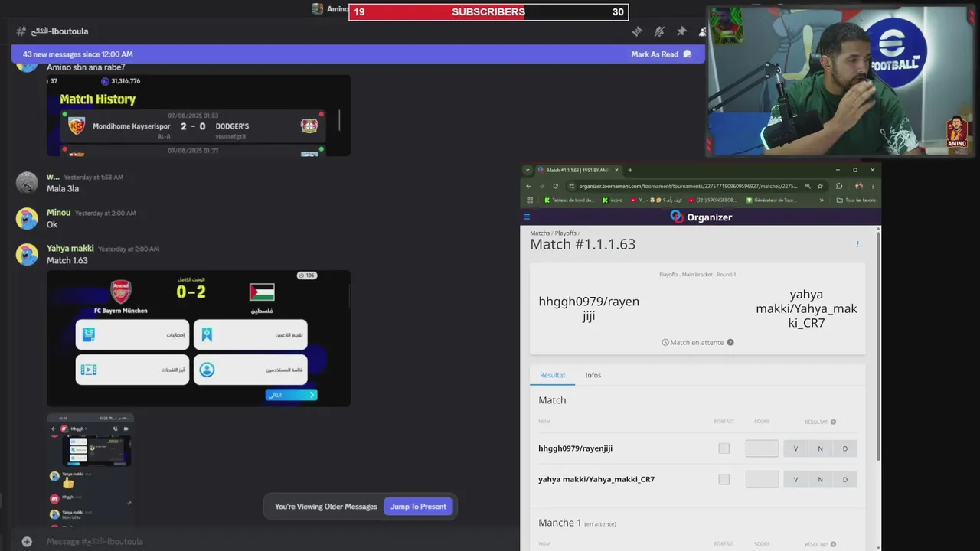Expand hidden bookmarks chevron in bookmarks bar
980x551 pixels.
[x=822, y=201]
